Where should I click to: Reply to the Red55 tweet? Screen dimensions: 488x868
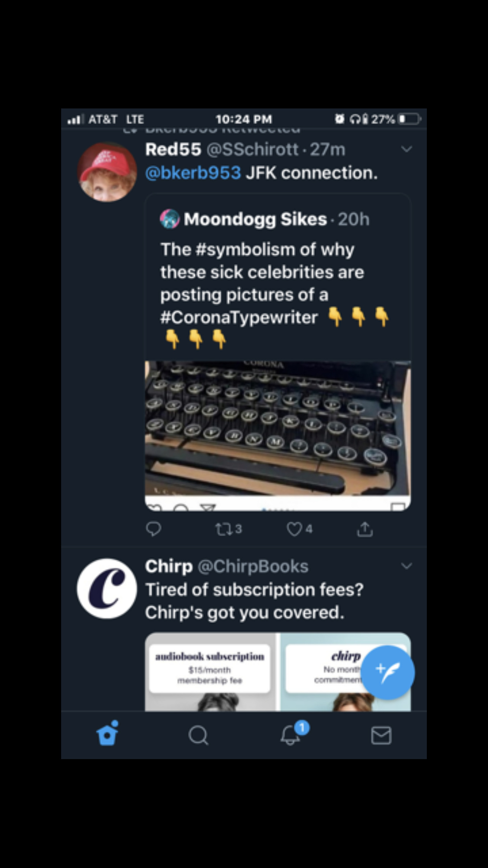click(154, 529)
